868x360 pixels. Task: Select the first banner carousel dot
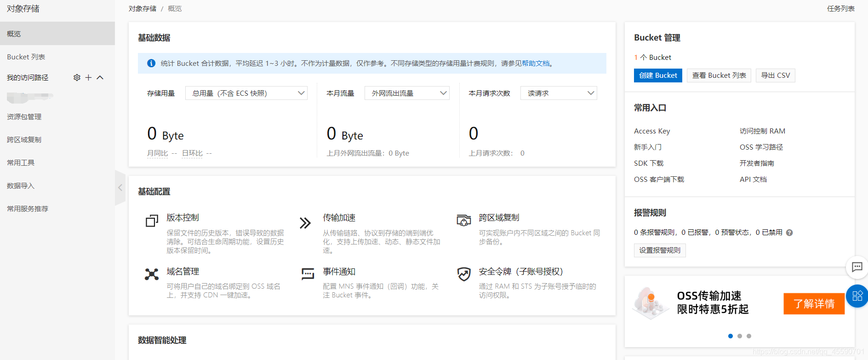731,336
